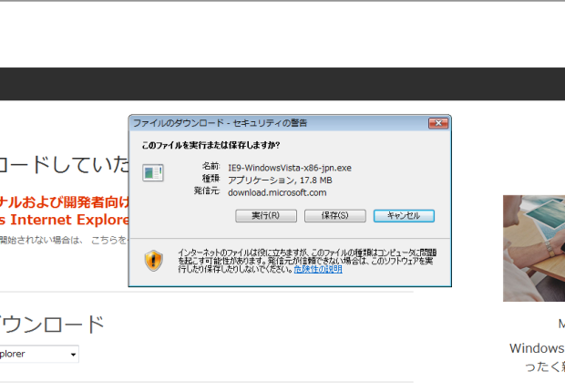Click the 開始されない場合は こちらを text on page
Viewport: 565px width, 392px height.
tap(64, 240)
